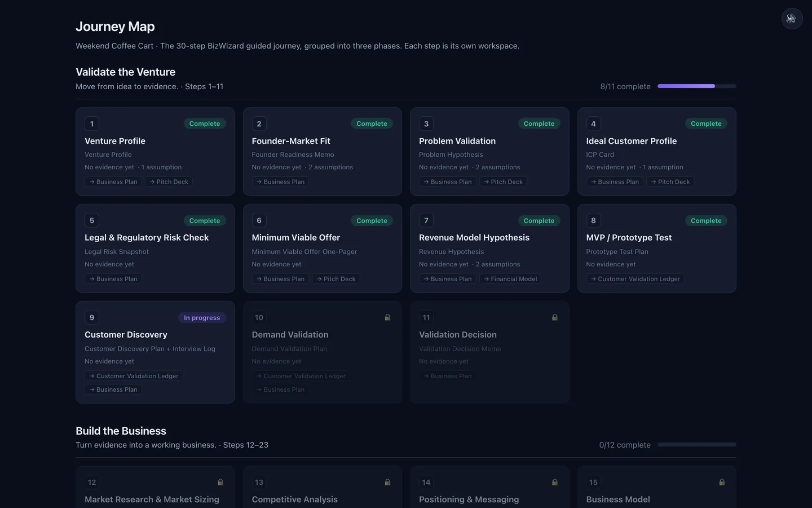Click the Complete badge on Ideal Customer Profile
The height and width of the screenshot is (508, 812).
pyautogui.click(x=706, y=124)
